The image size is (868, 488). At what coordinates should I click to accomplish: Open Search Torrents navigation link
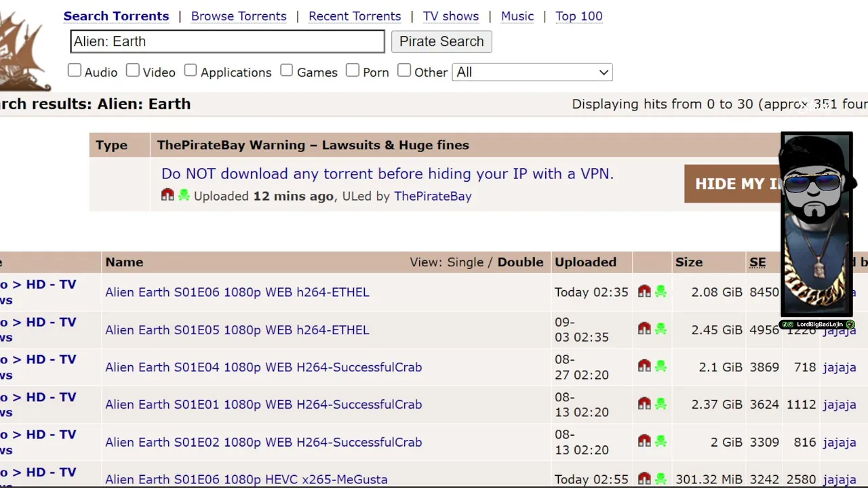[x=116, y=16]
